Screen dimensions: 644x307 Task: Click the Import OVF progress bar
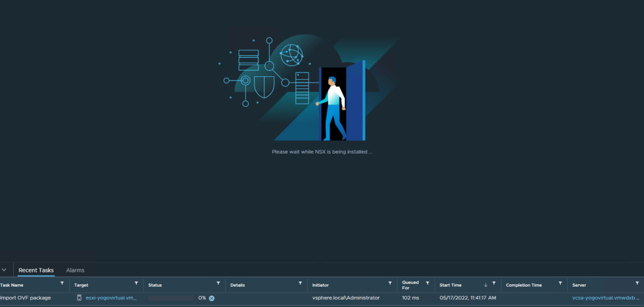171,298
